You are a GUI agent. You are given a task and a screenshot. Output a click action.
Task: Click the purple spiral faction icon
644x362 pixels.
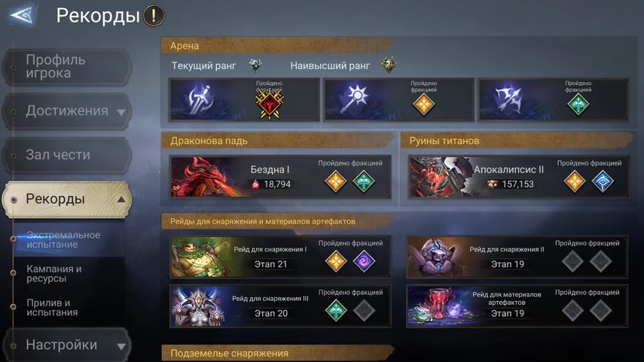(364, 261)
